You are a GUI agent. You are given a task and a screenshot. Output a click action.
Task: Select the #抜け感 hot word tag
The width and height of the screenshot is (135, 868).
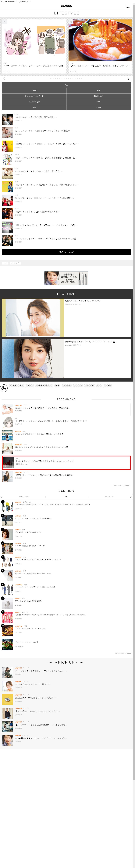(108, 386)
